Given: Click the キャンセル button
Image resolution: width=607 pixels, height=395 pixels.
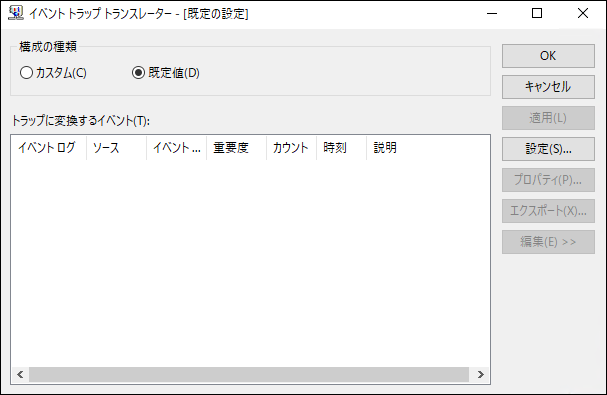Looking at the screenshot, I should click(548, 87).
